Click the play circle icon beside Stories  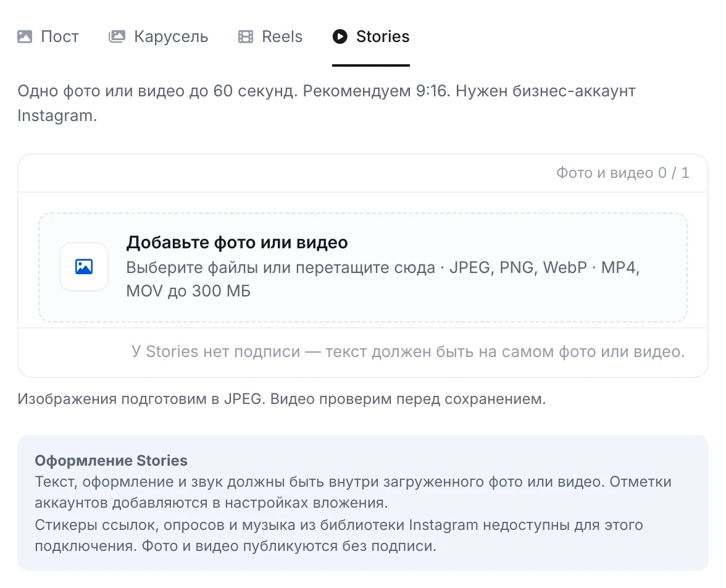click(x=340, y=36)
